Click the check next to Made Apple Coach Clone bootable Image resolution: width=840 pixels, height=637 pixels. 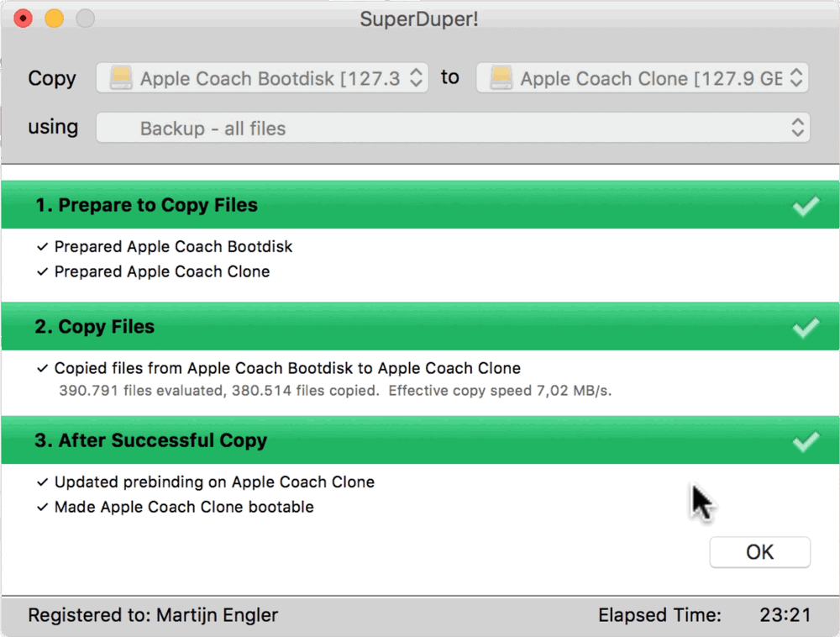42,507
